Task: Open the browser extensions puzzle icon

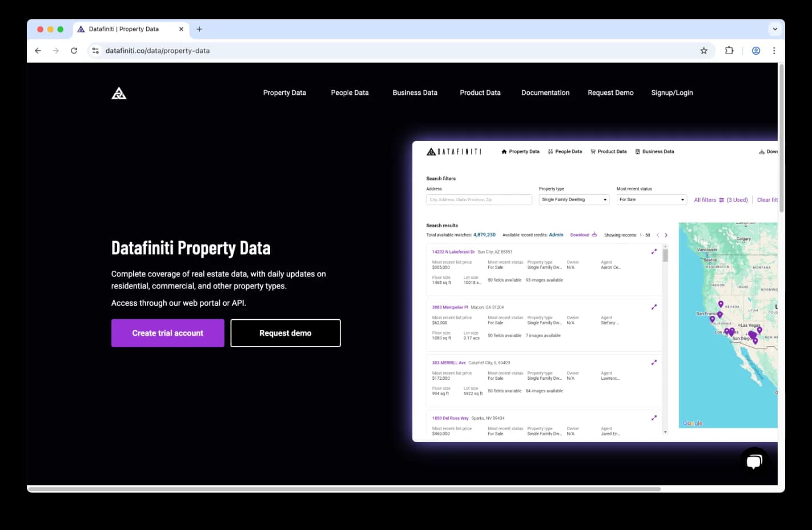Action: [729, 51]
